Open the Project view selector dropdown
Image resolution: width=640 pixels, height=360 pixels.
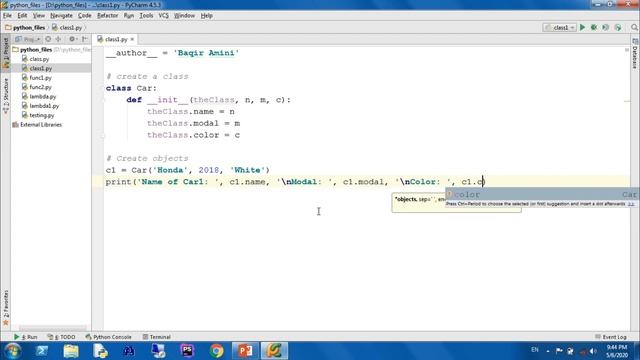pyautogui.click(x=27, y=39)
